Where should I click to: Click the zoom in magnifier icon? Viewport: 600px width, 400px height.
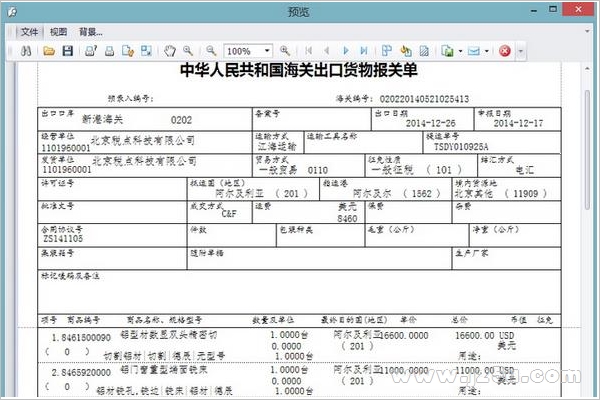point(284,51)
